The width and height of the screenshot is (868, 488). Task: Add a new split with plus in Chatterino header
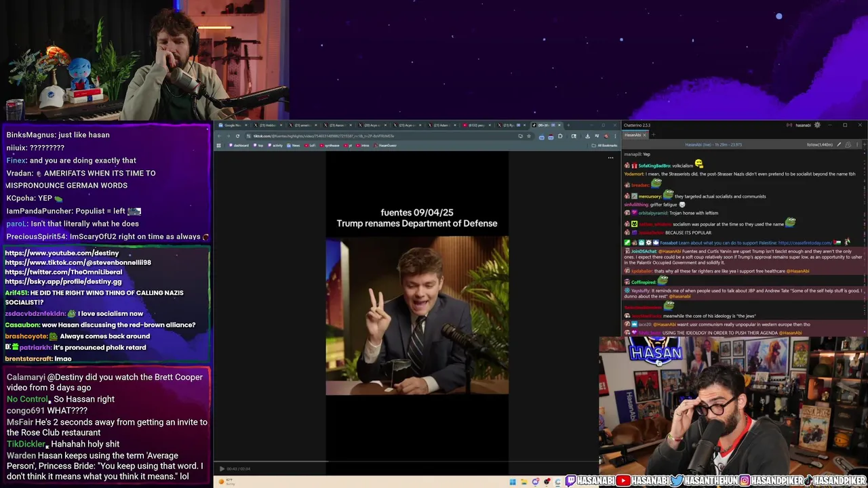(x=864, y=144)
